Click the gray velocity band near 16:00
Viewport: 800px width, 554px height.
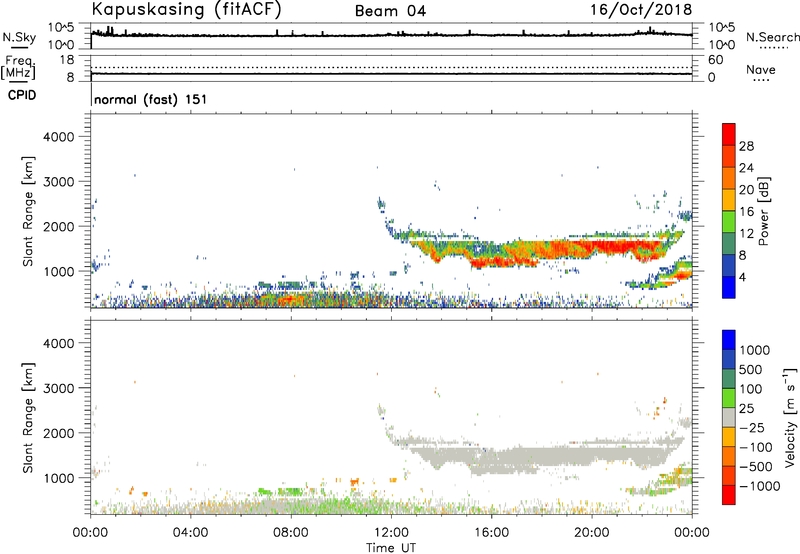(491, 456)
